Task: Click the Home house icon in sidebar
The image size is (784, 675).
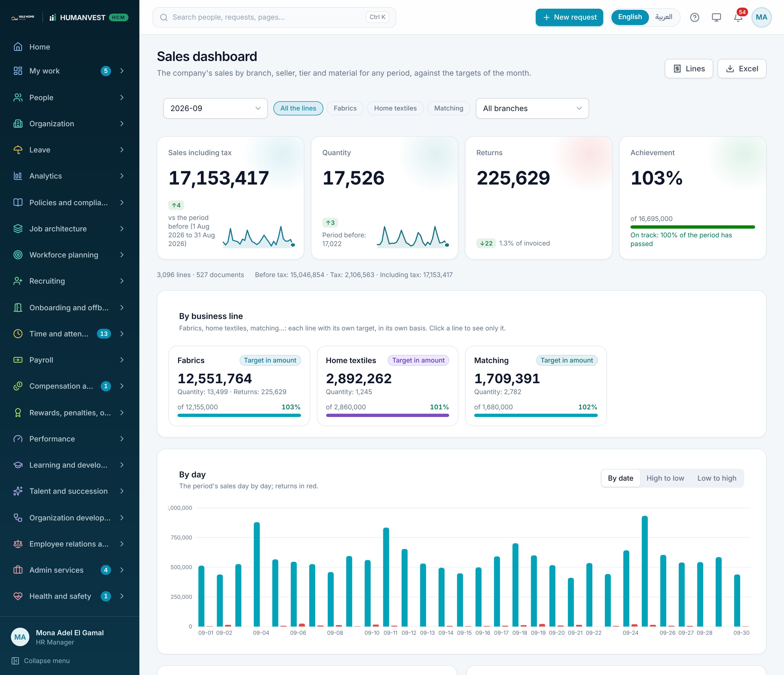Action: (18, 47)
